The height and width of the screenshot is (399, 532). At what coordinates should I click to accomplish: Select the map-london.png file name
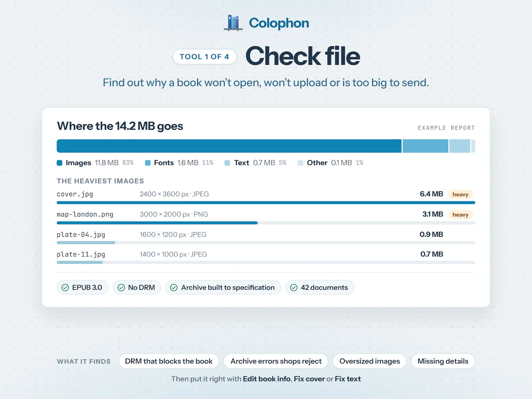point(85,214)
